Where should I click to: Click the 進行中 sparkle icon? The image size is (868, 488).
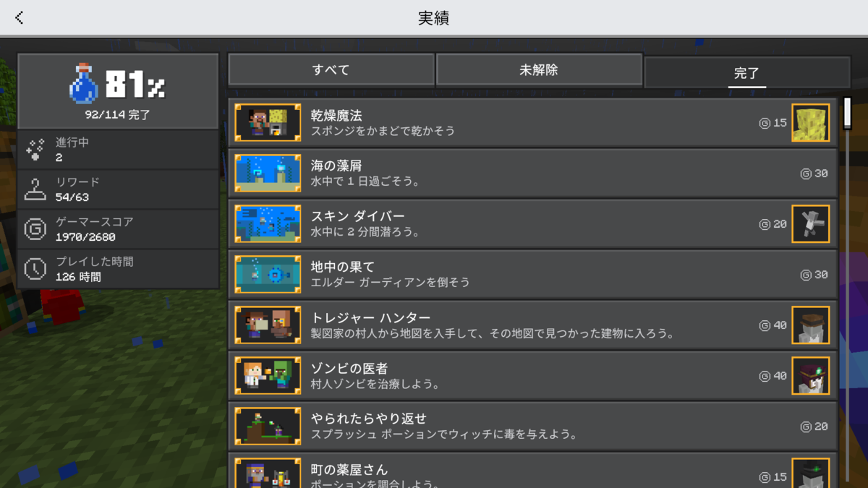click(35, 150)
